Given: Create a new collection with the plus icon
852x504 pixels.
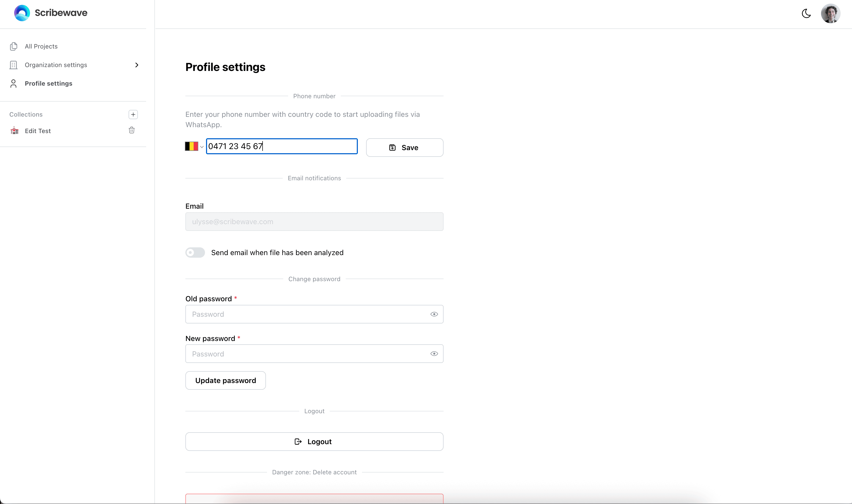Looking at the screenshot, I should tap(132, 115).
